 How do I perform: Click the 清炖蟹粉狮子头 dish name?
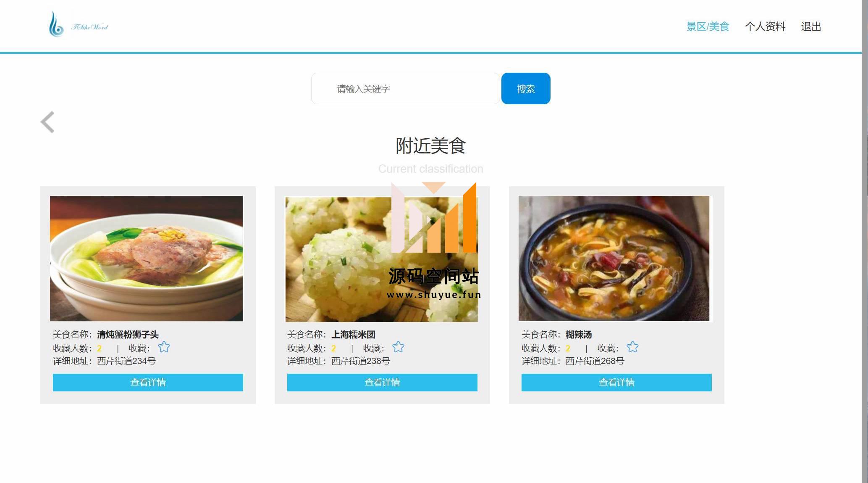[128, 335]
